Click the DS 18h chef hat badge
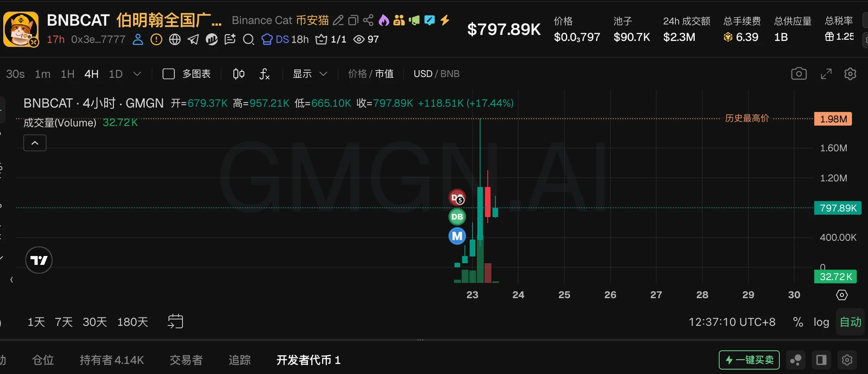Viewport: 868px width, 374px height. coord(285,39)
